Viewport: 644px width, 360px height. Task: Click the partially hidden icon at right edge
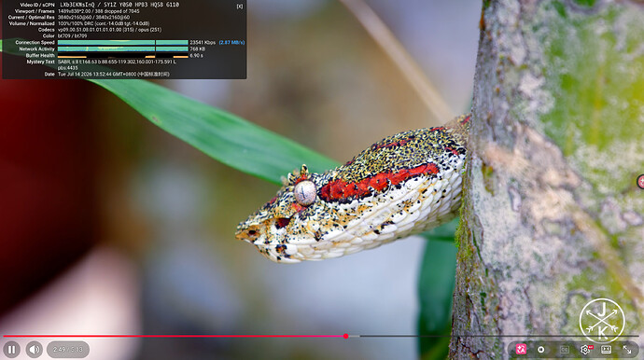point(640,181)
